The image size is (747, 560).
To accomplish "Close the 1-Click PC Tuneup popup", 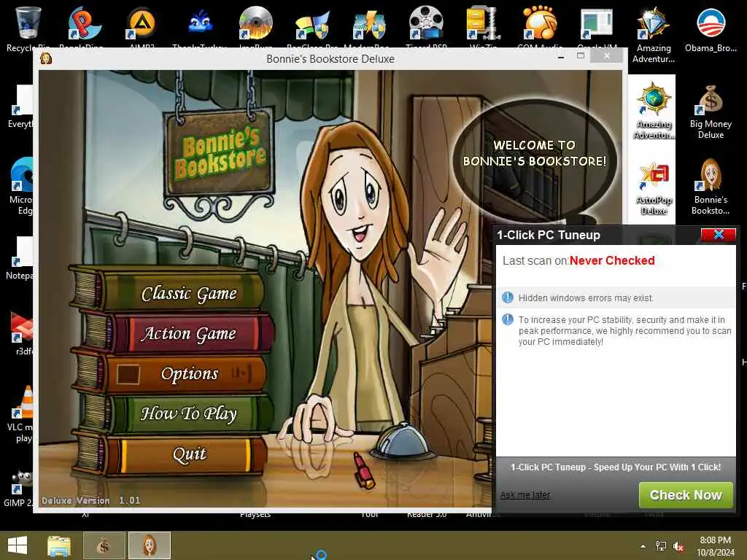I will click(718, 234).
